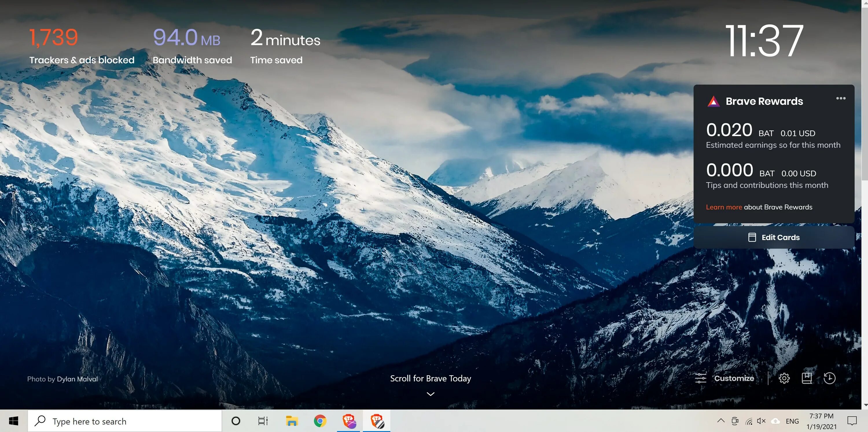Click the ENG language indicator

point(792,421)
